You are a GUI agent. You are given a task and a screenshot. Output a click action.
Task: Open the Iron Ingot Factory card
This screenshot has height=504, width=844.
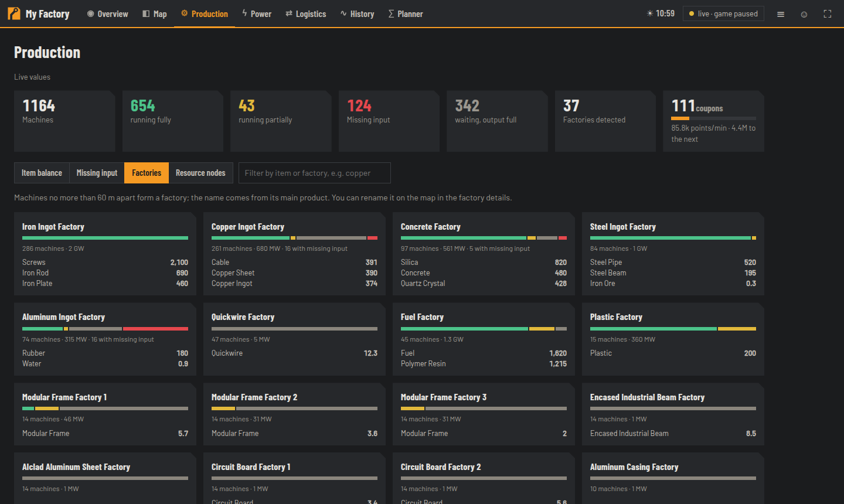click(x=105, y=254)
